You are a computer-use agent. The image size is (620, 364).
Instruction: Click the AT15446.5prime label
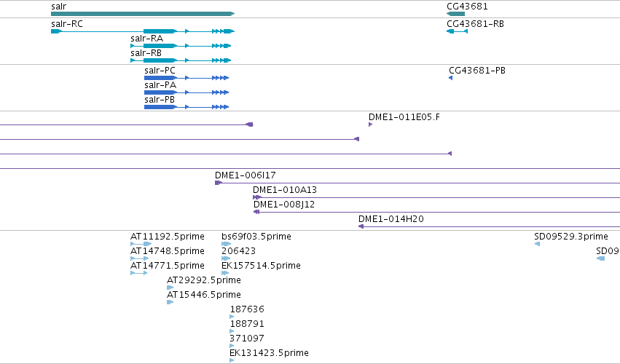(x=204, y=295)
